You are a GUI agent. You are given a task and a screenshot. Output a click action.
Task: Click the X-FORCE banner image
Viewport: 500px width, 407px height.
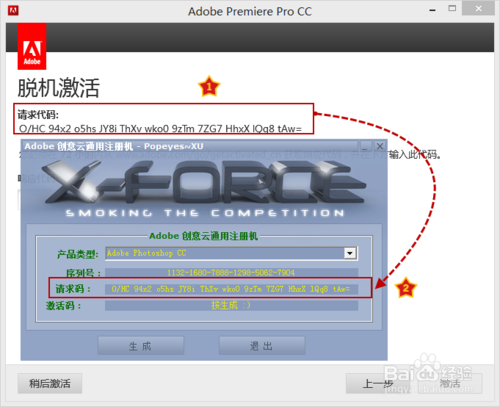point(204,188)
